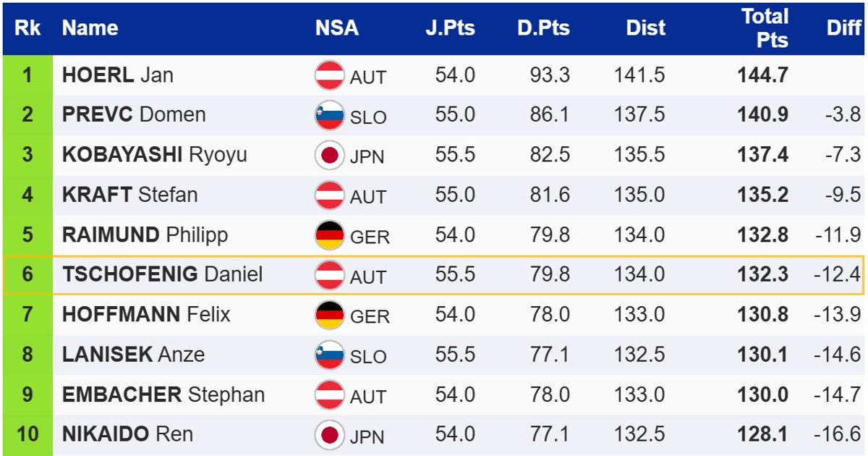Click the Diff column header

click(843, 28)
